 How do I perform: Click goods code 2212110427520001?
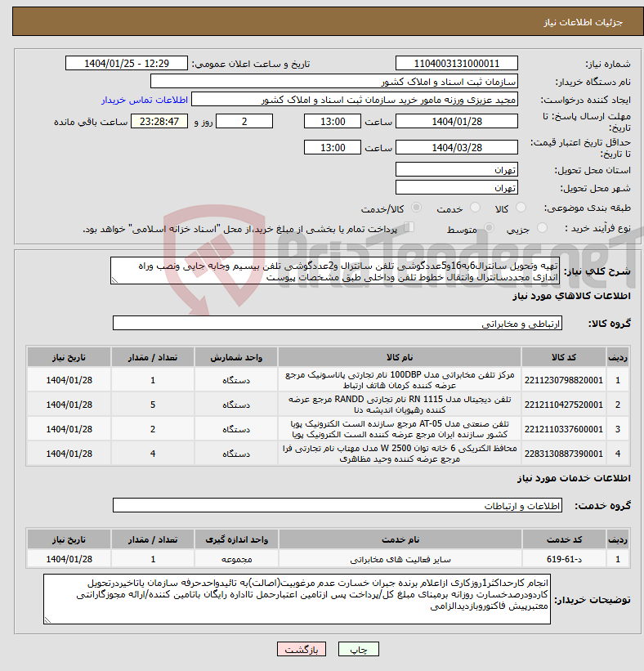(x=564, y=405)
